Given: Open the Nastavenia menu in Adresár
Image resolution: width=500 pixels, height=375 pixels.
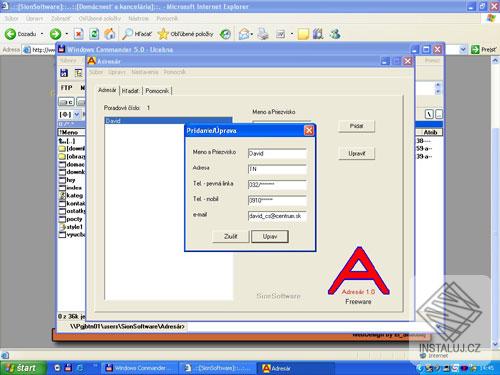Looking at the screenshot, I should click(145, 72).
